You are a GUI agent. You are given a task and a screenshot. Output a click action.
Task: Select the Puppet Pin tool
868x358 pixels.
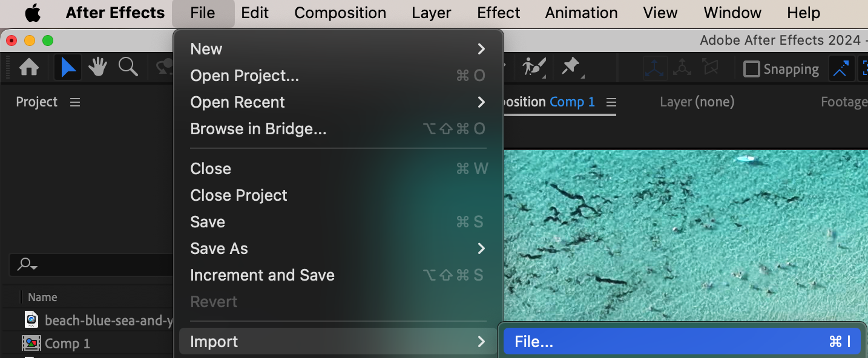tap(570, 67)
